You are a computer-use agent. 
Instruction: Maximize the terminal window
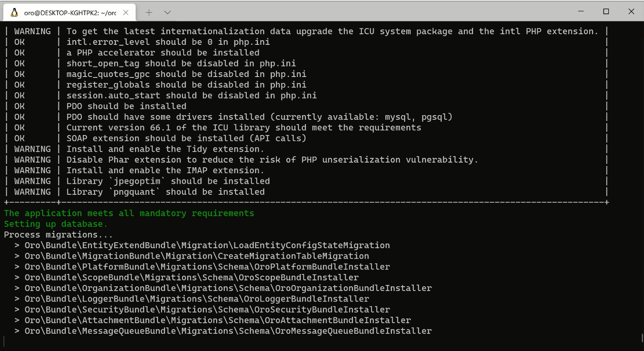tap(606, 11)
